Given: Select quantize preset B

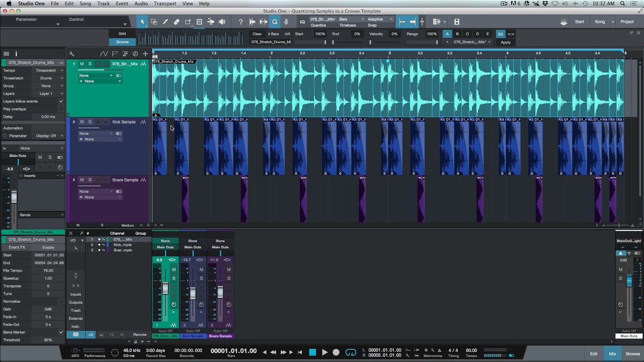Looking at the screenshot, I should pyautogui.click(x=457, y=34).
